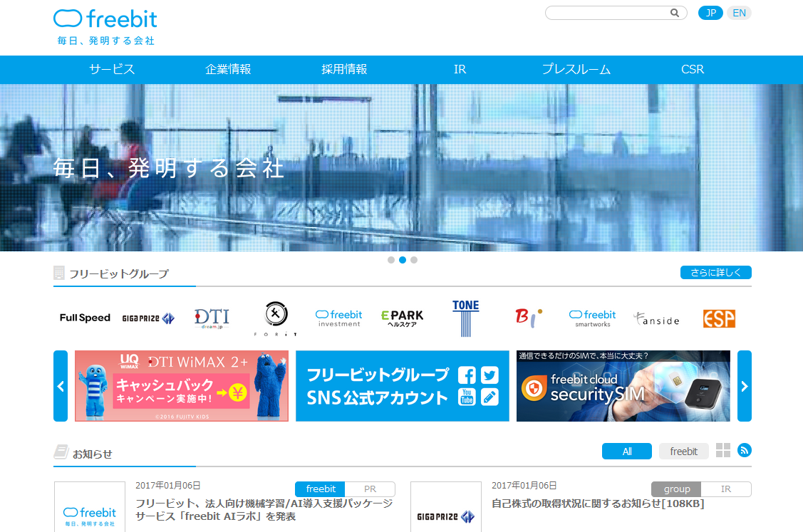This screenshot has width=803, height=532.
Task: Open the TONE logo
Action: point(465,318)
